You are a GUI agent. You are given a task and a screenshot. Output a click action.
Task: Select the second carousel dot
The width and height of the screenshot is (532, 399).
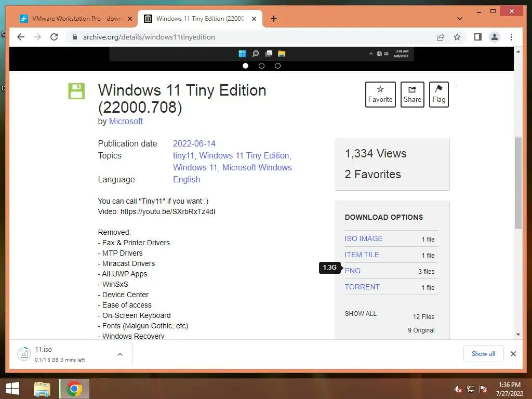click(x=262, y=66)
